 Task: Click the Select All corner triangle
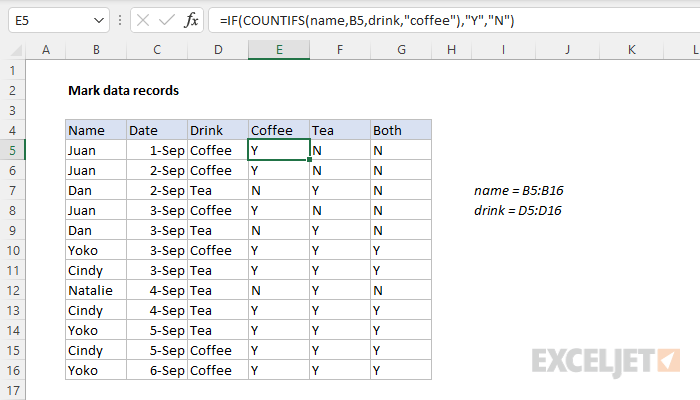tap(13, 50)
